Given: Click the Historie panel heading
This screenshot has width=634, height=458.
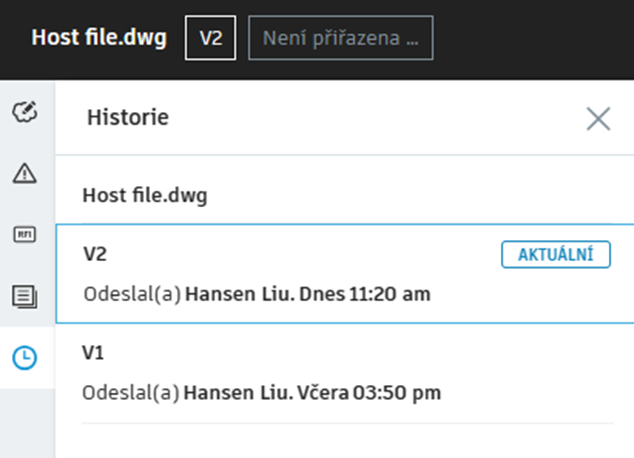Looking at the screenshot, I should (x=128, y=118).
